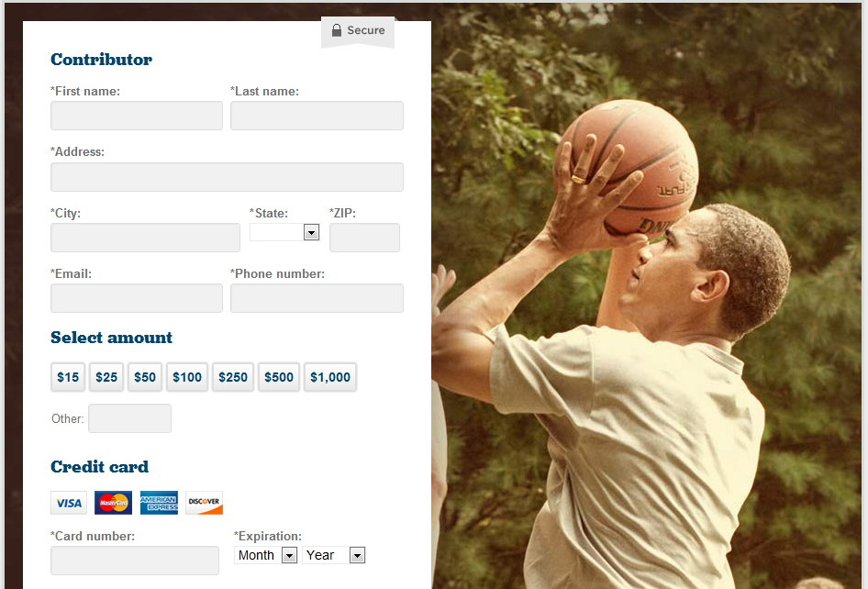
Task: Click the Visa card icon
Action: click(x=69, y=503)
